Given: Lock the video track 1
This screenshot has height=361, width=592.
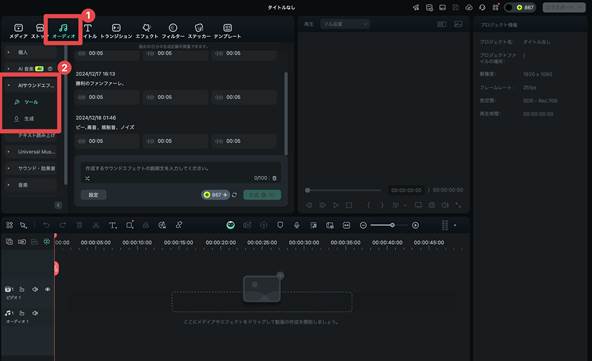Looking at the screenshot, I should click(22, 290).
